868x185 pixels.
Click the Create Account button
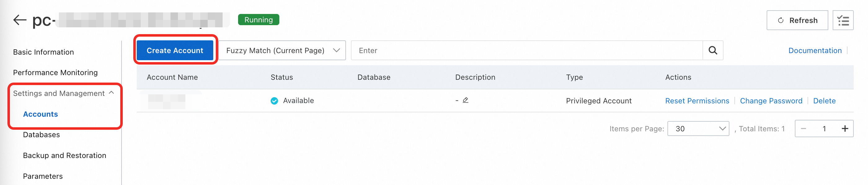[175, 50]
